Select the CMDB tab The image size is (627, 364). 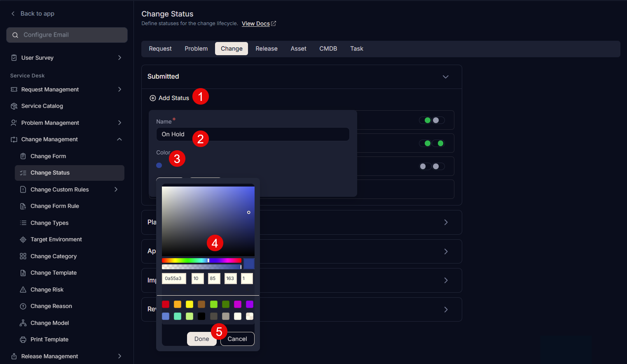click(x=328, y=49)
